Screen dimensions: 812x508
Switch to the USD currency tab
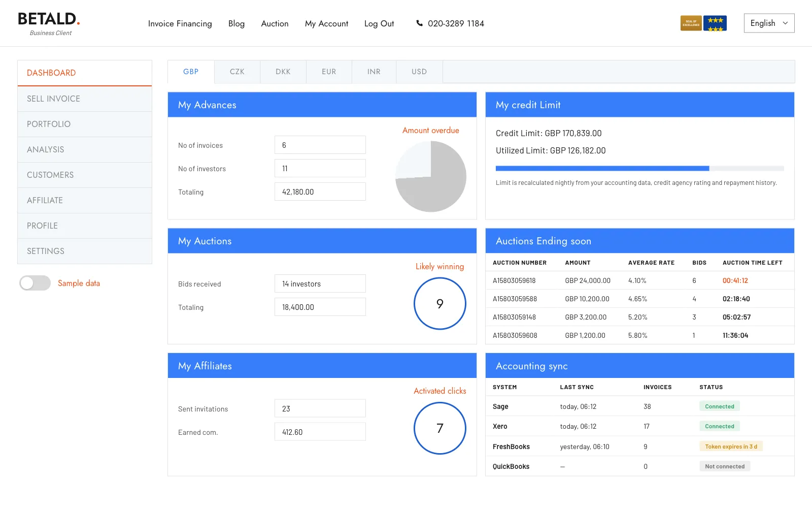coord(419,72)
